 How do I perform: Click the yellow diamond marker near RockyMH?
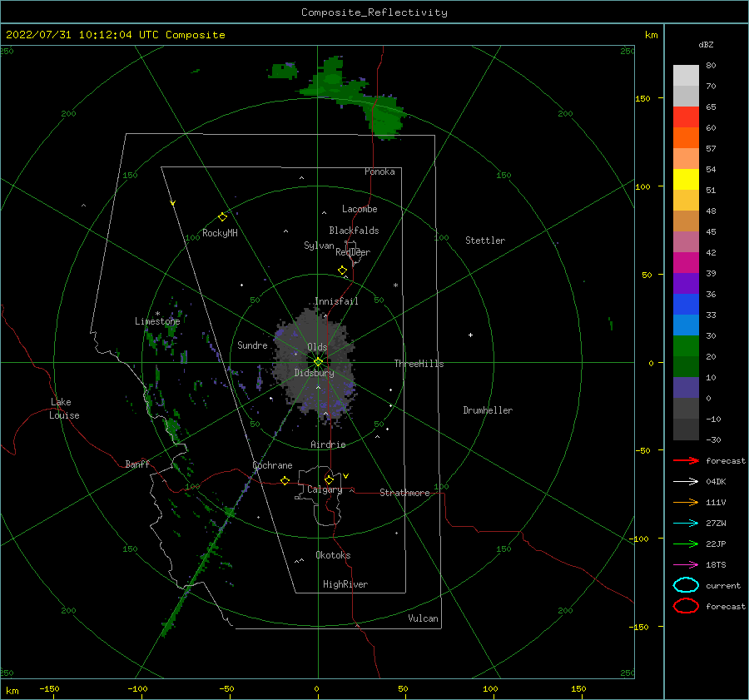(x=222, y=217)
